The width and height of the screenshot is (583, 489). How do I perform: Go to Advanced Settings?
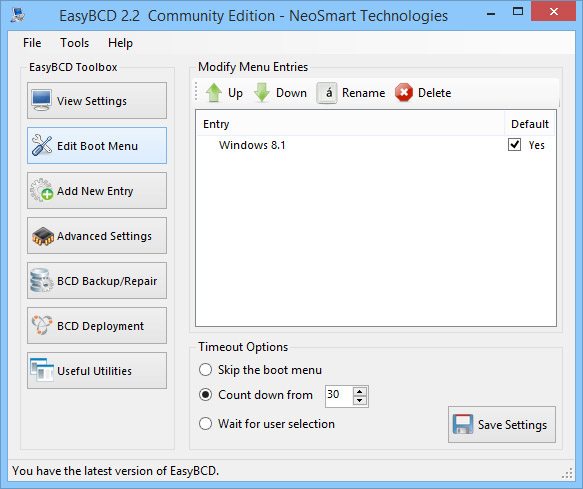[97, 235]
